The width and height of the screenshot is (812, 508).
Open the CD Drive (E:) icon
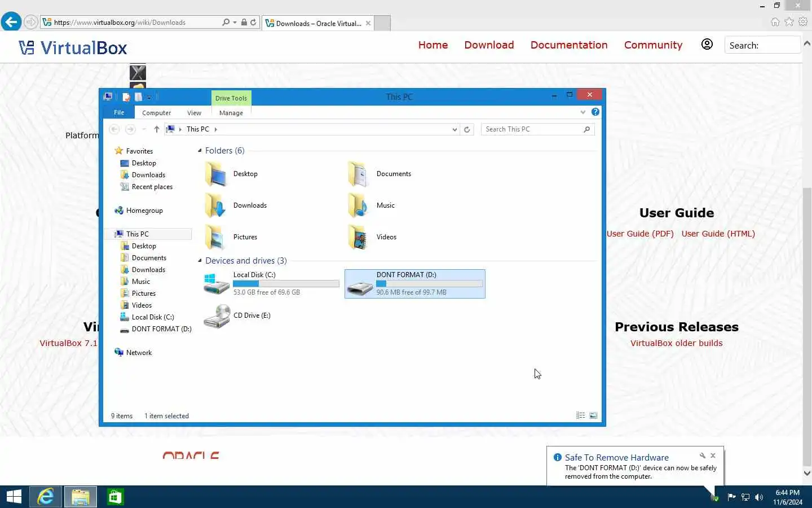[217, 316]
